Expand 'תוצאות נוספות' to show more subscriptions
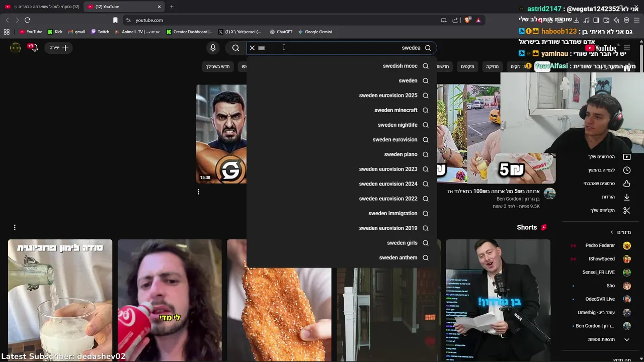This screenshot has width=644, height=362. point(602,339)
